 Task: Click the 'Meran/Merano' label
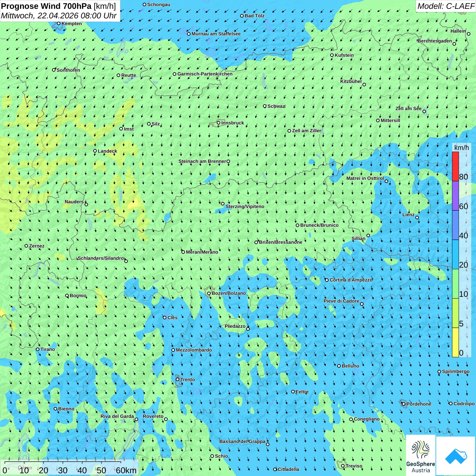(202, 252)
